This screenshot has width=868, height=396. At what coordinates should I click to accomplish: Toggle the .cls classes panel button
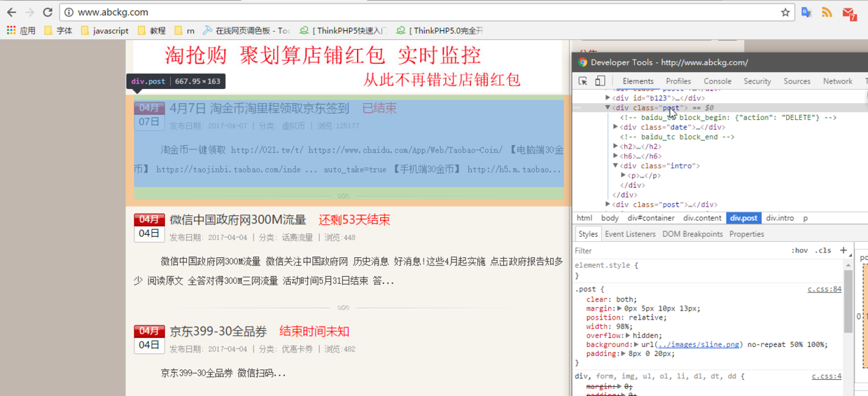pyautogui.click(x=823, y=250)
